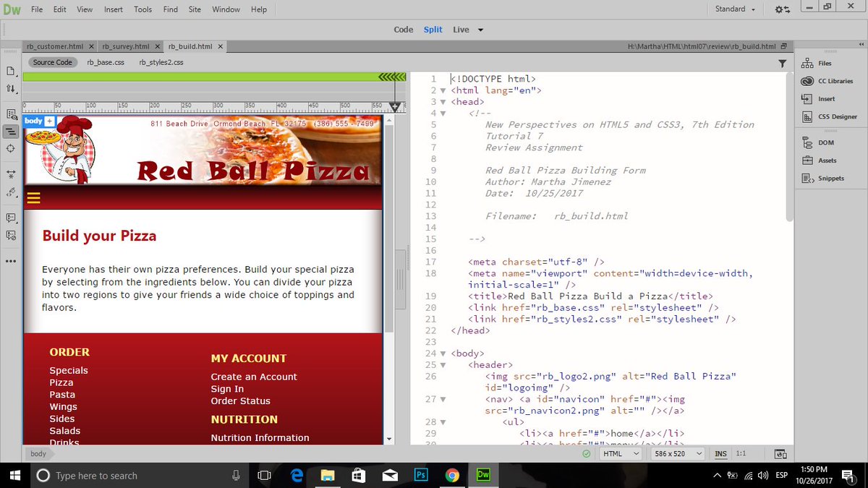868x488 pixels.
Task: Open Photoshop from the taskbar
Action: [x=421, y=475]
